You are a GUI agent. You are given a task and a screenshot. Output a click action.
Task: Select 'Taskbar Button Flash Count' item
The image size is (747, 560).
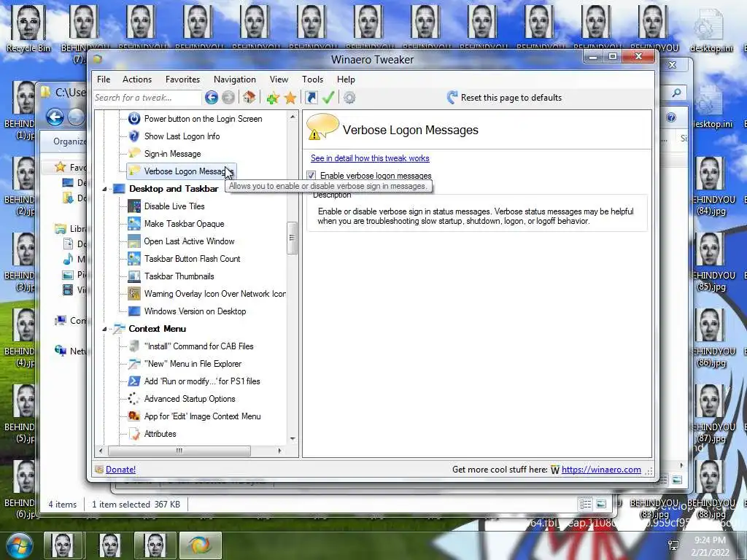192,259
